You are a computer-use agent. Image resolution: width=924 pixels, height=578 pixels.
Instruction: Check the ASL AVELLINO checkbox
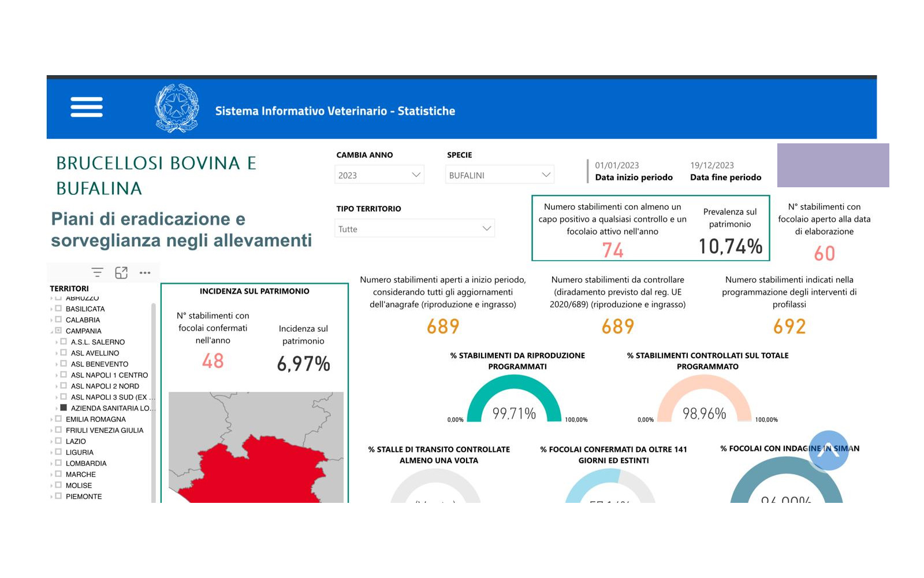pyautogui.click(x=64, y=353)
